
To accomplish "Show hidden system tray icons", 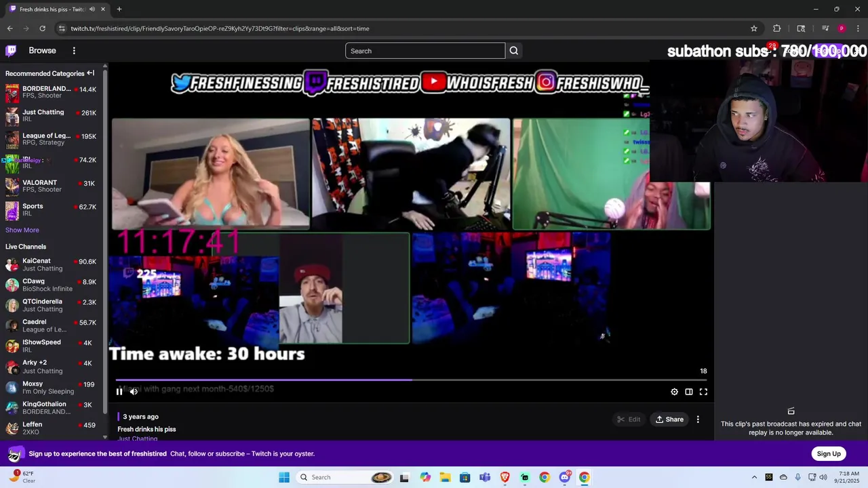I will pos(754,477).
